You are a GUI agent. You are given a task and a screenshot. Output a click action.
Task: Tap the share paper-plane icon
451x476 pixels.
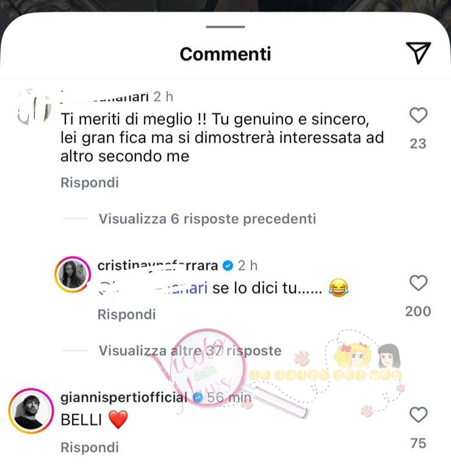pyautogui.click(x=418, y=53)
